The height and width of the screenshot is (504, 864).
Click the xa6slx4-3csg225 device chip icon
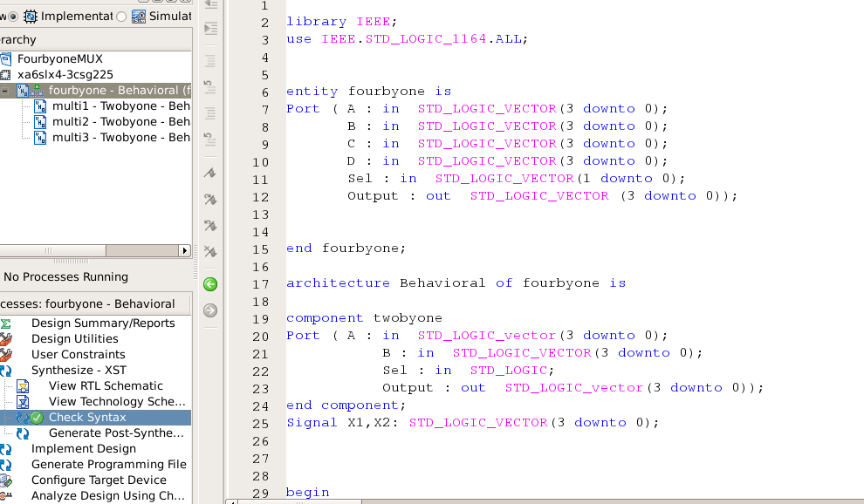5,75
